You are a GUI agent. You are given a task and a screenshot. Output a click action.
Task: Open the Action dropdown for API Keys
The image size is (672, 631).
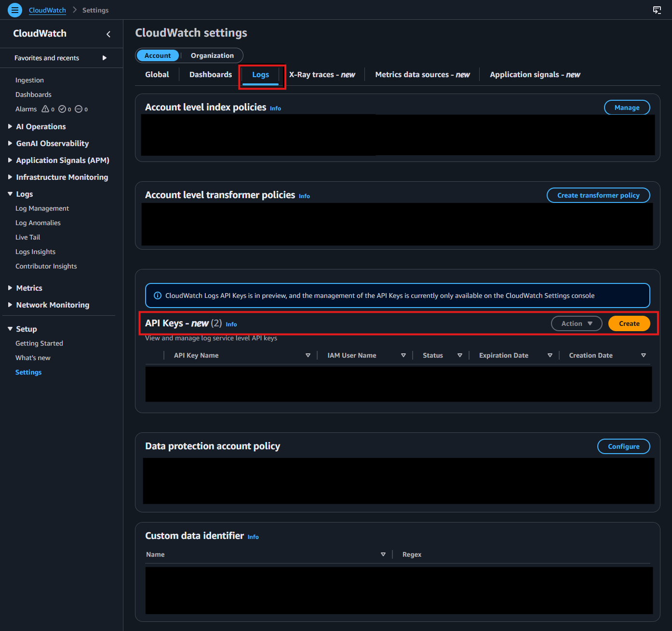point(576,323)
